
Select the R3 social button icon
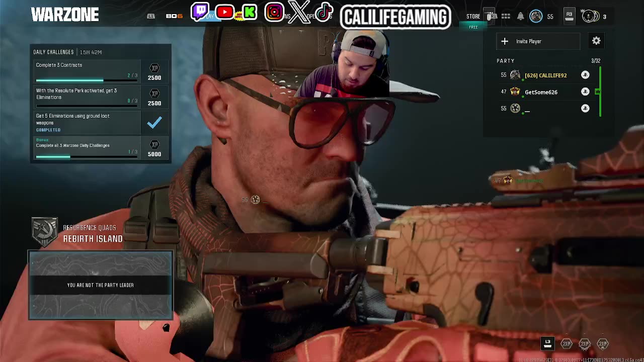(569, 16)
